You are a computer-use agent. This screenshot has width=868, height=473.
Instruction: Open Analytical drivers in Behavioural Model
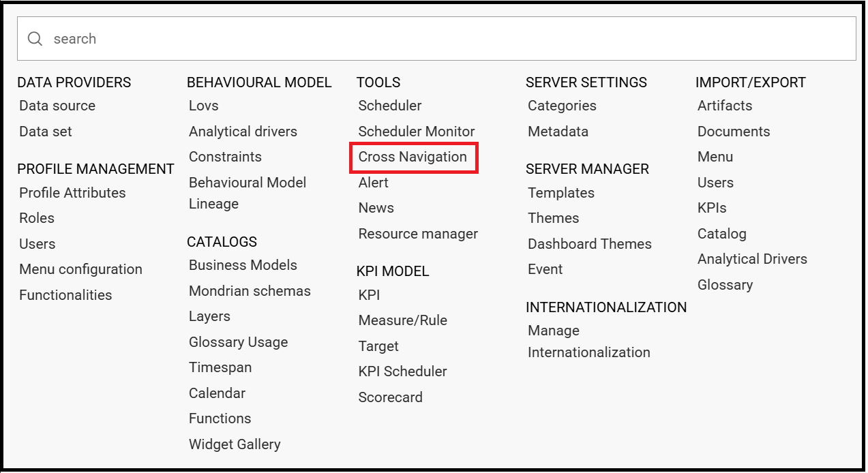tap(243, 132)
